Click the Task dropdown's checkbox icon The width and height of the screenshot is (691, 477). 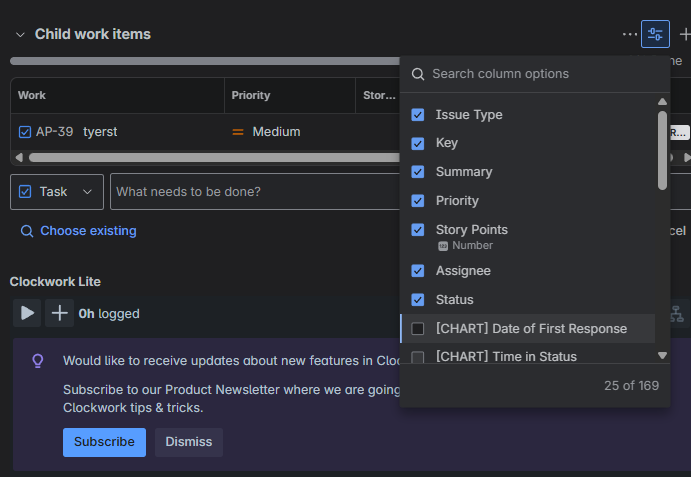pyautogui.click(x=25, y=192)
